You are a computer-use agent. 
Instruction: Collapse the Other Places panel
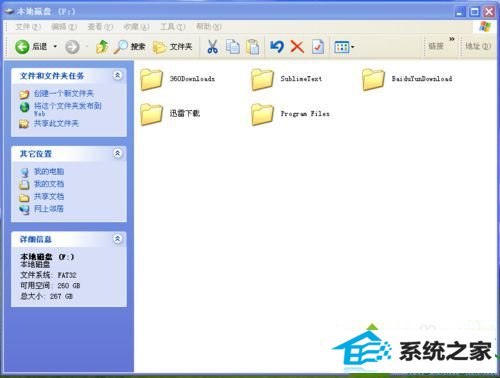pos(117,153)
